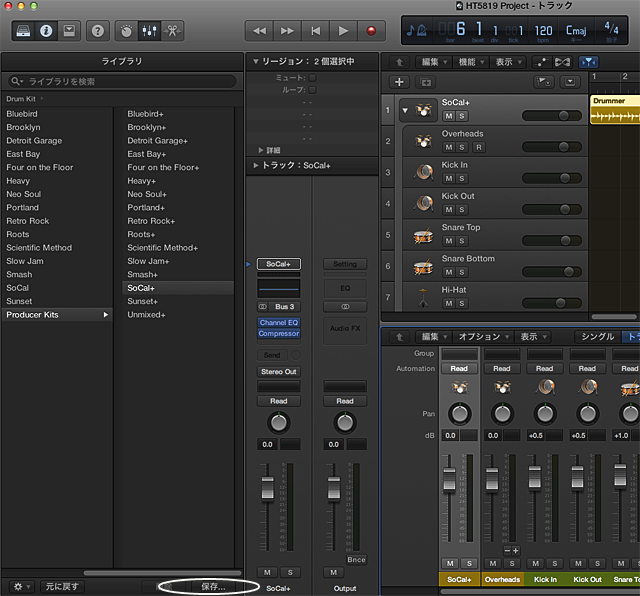
Task: Click the Fast Forward transport button
Action: click(x=287, y=31)
